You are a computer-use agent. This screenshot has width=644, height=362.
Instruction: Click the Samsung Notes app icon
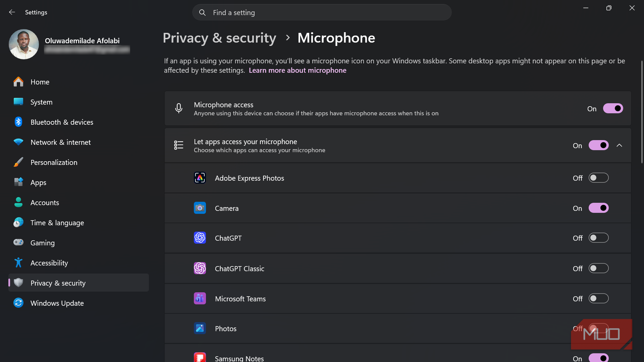tap(200, 358)
